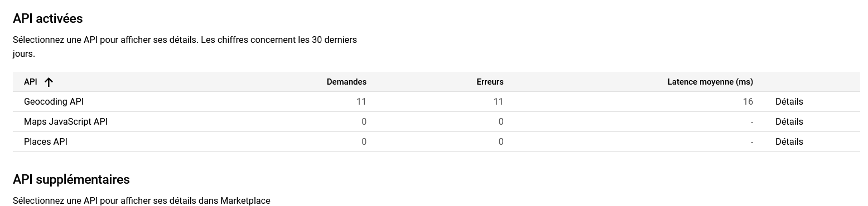Screen dimensions: 868x206
Task: Click the sort arrow next to API
Action: coord(49,82)
